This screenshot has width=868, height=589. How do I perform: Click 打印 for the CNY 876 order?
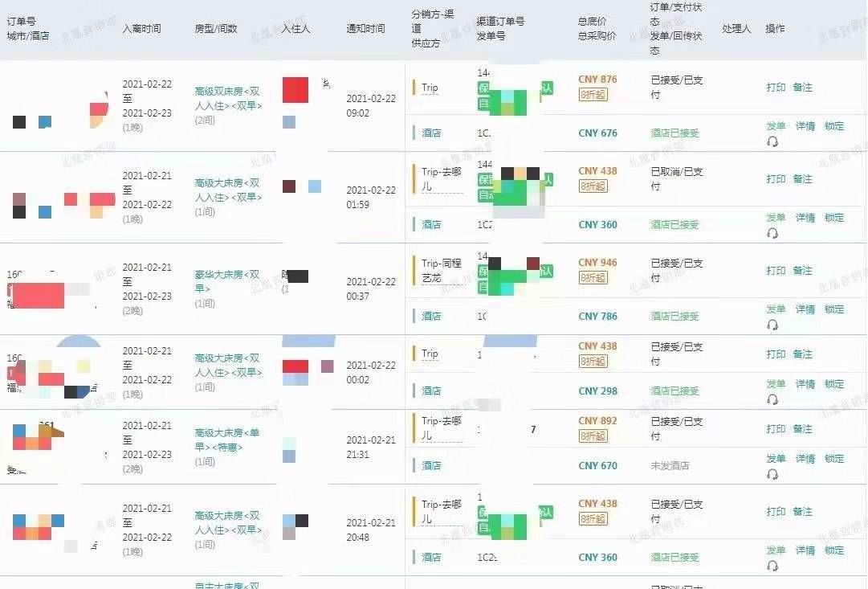click(x=776, y=88)
